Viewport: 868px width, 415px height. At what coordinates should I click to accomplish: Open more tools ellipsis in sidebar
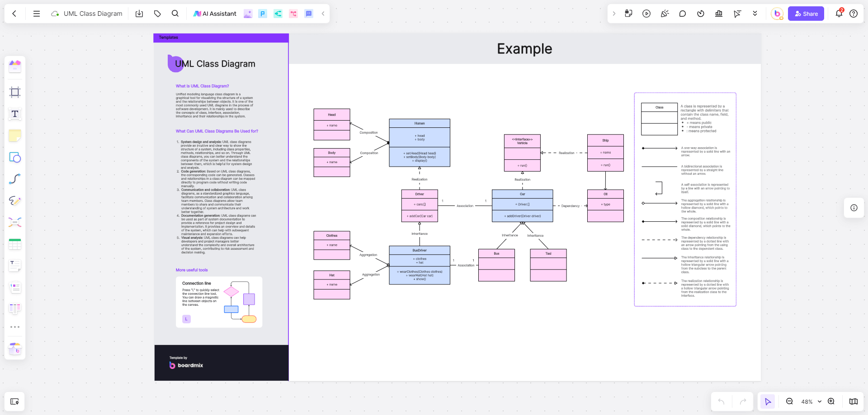(15, 327)
